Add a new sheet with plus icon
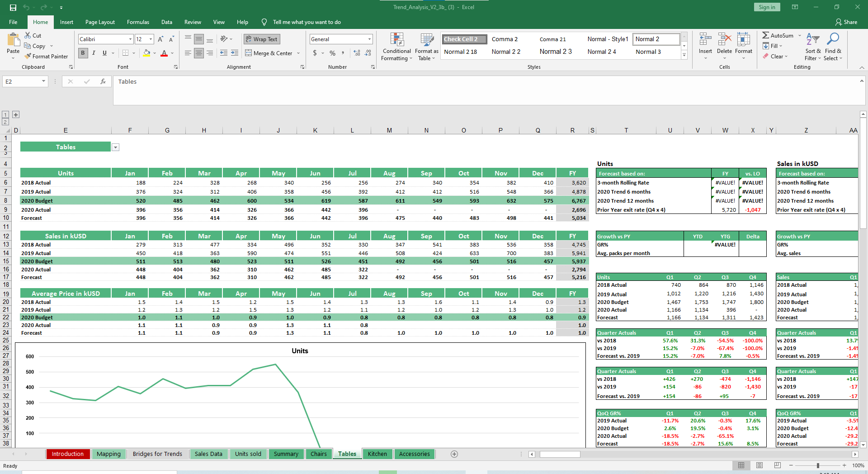868x474 pixels. (x=454, y=454)
